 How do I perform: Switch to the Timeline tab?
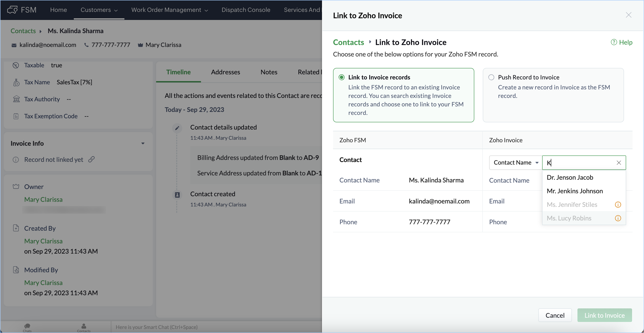pyautogui.click(x=178, y=72)
